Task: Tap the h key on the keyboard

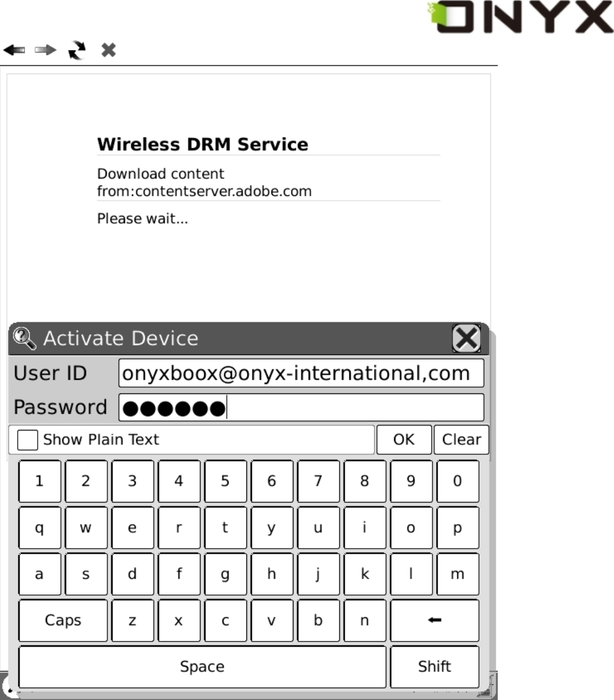Action: (272, 574)
